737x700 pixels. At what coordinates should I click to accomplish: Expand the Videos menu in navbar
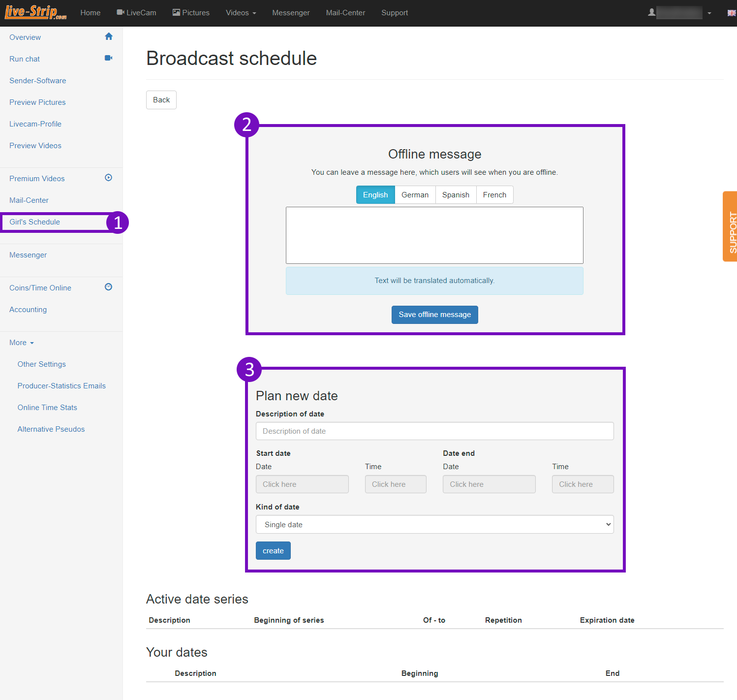tap(241, 13)
